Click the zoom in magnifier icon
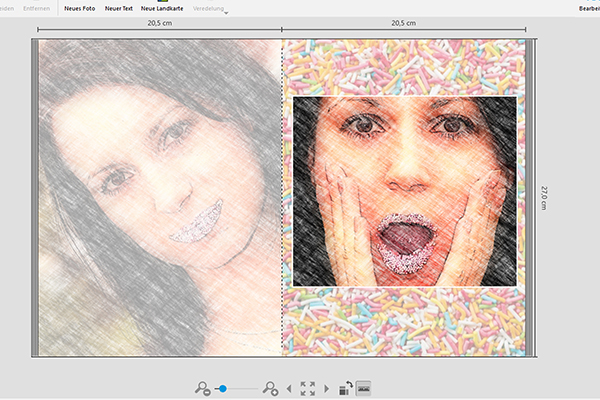600x400 pixels. coord(270,387)
